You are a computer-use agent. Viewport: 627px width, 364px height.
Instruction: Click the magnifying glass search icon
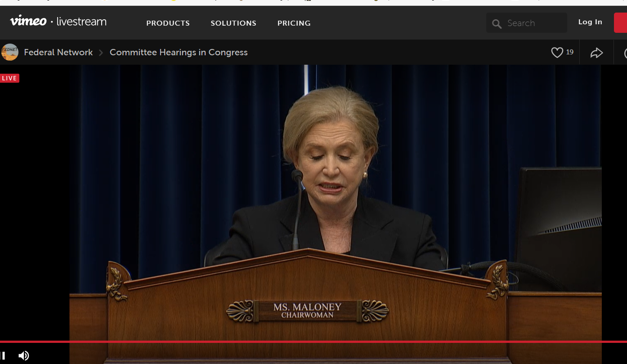pos(497,24)
